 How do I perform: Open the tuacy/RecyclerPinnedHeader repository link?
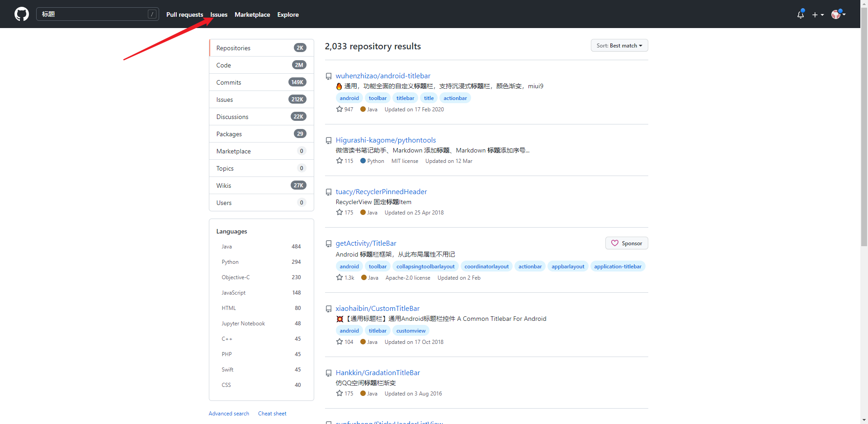coord(381,192)
